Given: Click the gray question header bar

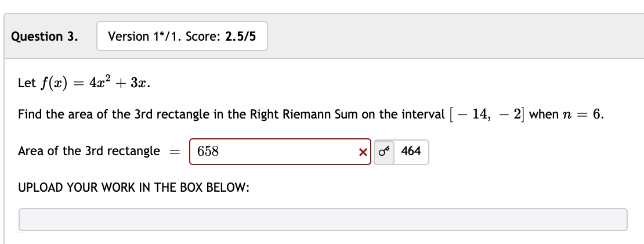Looking at the screenshot, I should tap(453, 37).
